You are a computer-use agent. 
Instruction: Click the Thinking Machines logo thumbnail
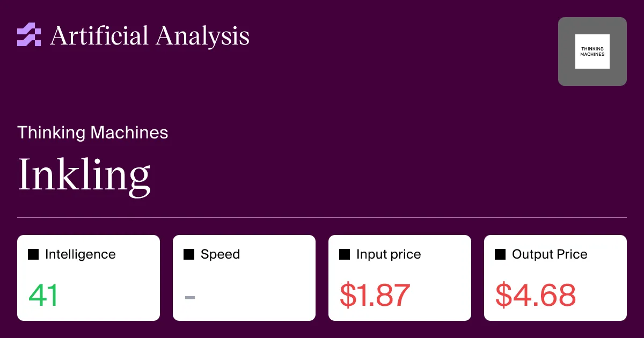pyautogui.click(x=592, y=52)
